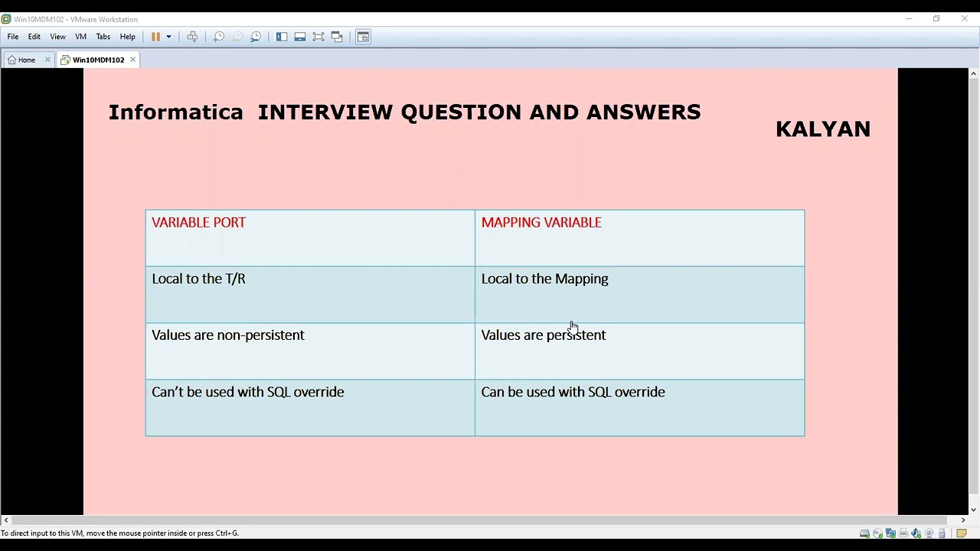
Task: Open the snapshot manager icon
Action: 256,37
